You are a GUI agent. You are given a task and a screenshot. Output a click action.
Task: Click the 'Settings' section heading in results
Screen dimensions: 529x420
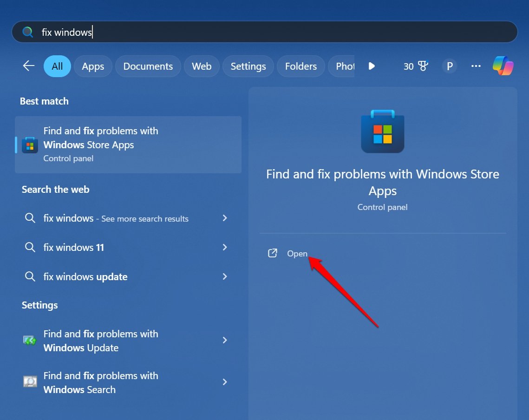(x=40, y=305)
